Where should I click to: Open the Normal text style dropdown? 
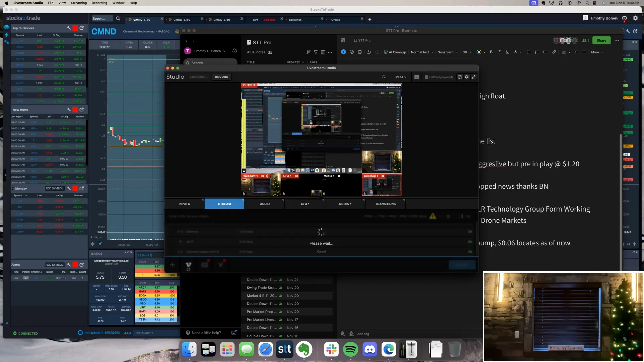422,52
